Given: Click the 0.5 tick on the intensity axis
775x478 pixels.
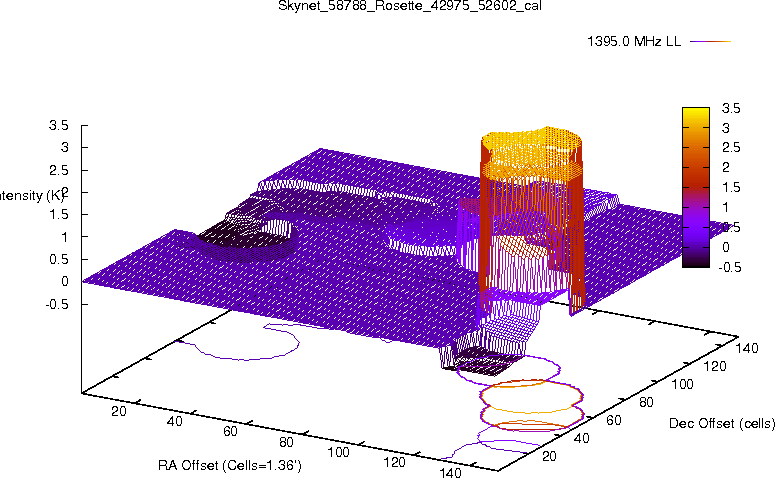Looking at the screenshot, I should pos(58,259).
